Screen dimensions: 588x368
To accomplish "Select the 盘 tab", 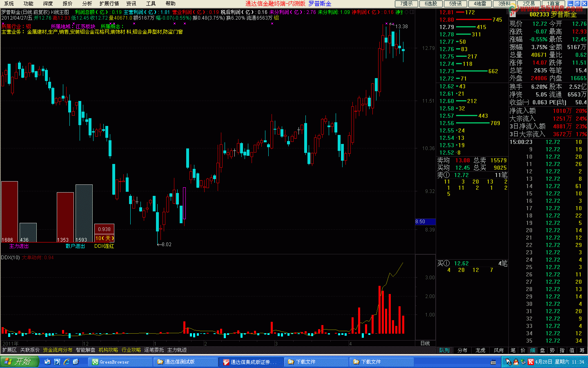I will tap(543, 350).
